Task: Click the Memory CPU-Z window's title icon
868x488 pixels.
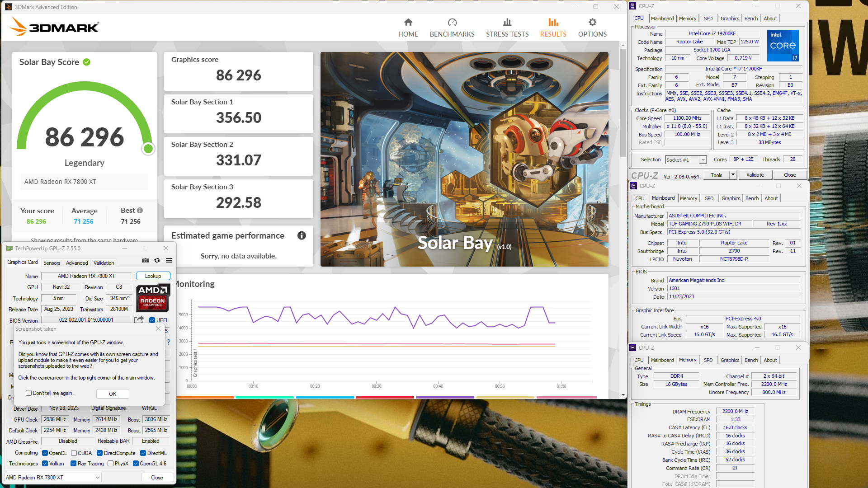Action: (632, 347)
